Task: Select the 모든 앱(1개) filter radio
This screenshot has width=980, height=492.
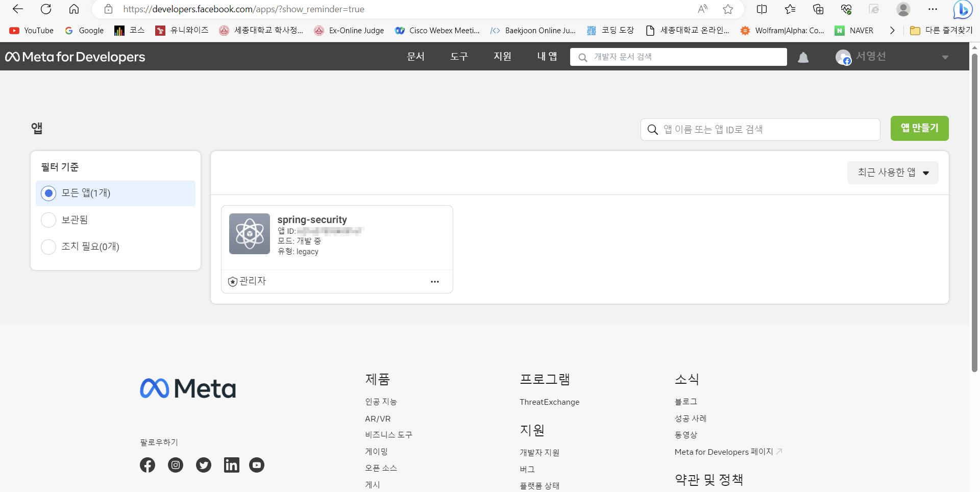Action: click(48, 193)
